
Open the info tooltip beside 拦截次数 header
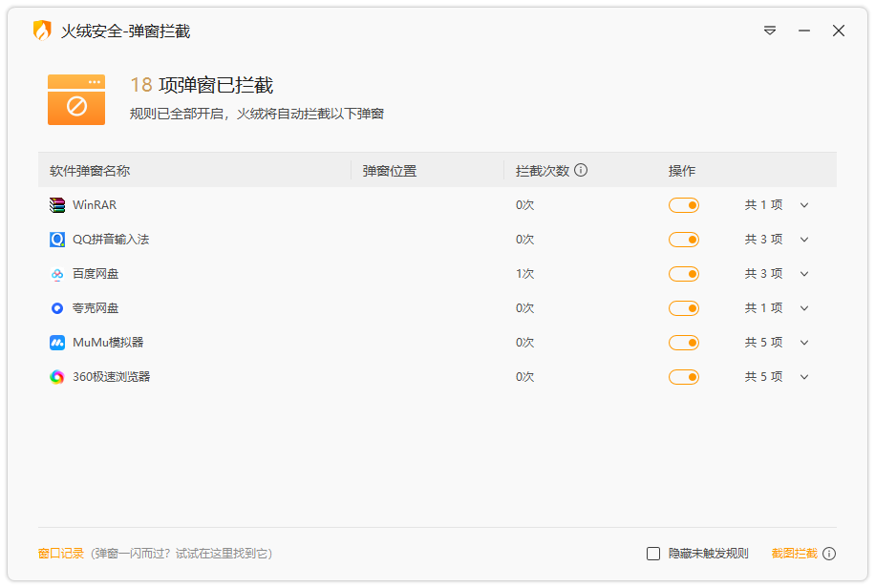click(x=582, y=170)
